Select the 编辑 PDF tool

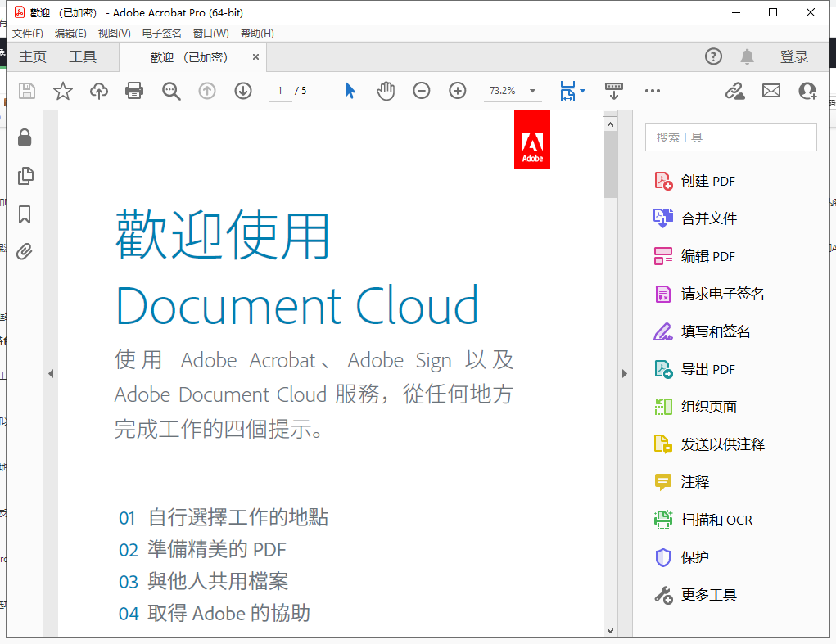tap(695, 256)
